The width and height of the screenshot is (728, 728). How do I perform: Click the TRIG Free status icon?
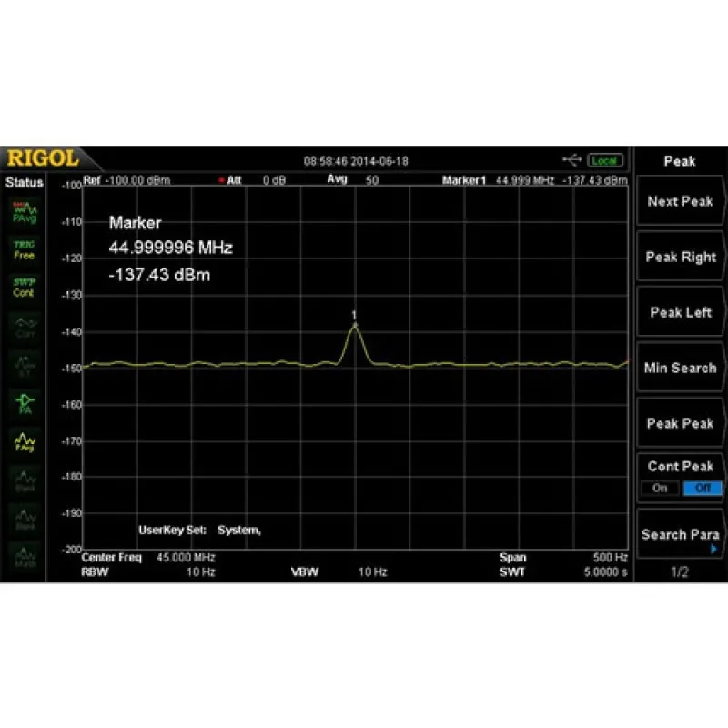pyautogui.click(x=25, y=250)
